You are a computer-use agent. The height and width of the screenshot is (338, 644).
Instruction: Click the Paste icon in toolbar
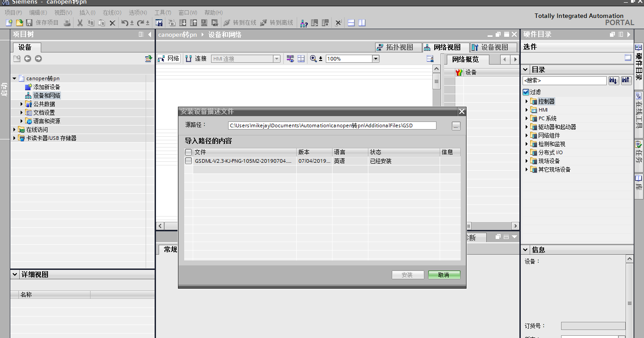(102, 22)
